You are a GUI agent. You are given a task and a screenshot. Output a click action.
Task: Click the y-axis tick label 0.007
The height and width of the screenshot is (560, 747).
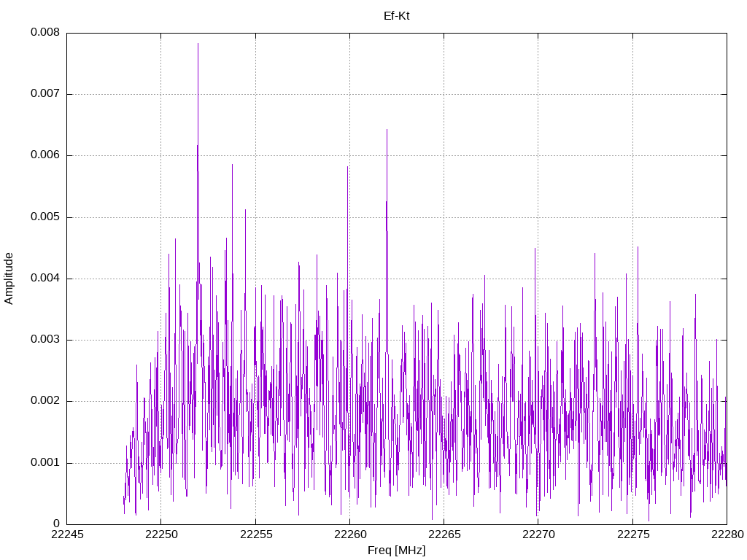click(45, 93)
